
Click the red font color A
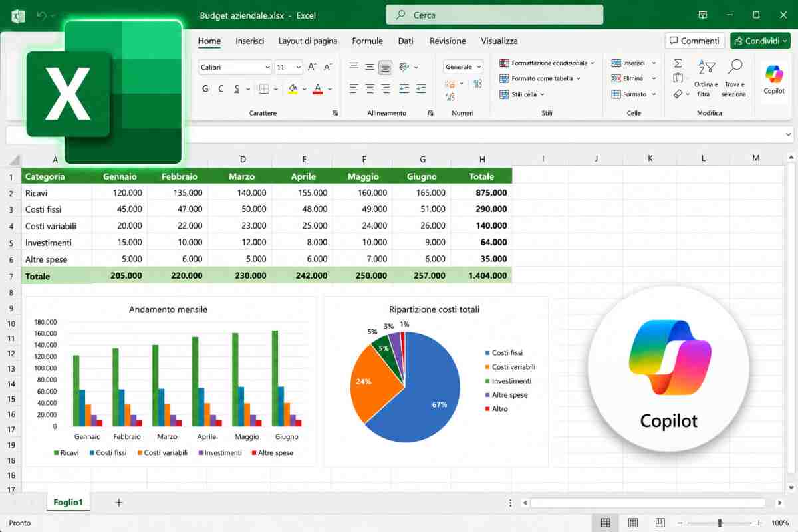pos(318,88)
